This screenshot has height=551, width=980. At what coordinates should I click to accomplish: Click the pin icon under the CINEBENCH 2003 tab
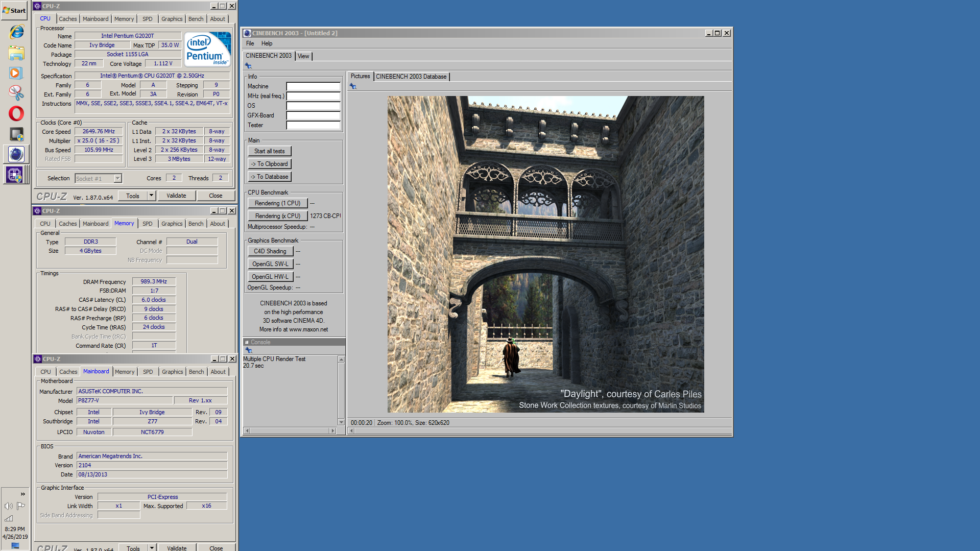248,66
